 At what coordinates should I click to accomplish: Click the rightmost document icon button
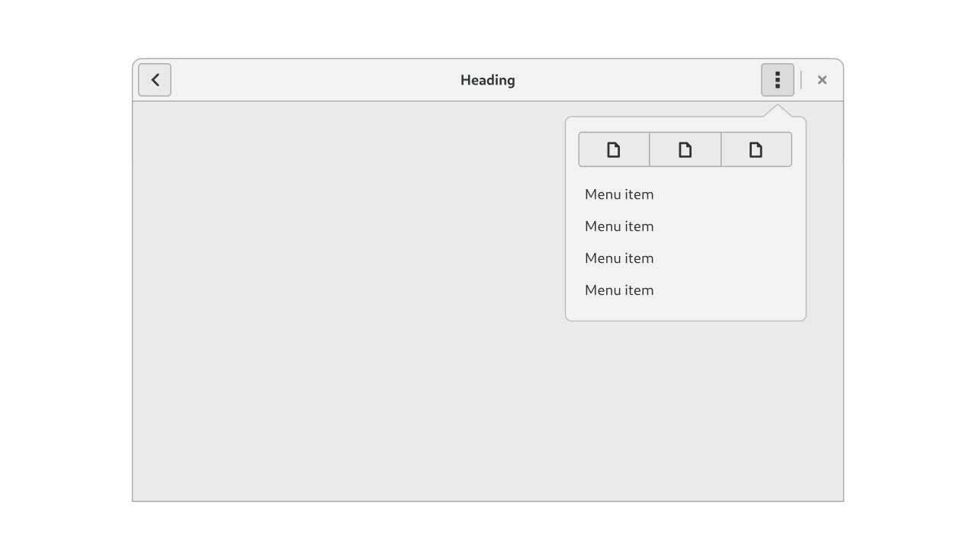coord(756,149)
